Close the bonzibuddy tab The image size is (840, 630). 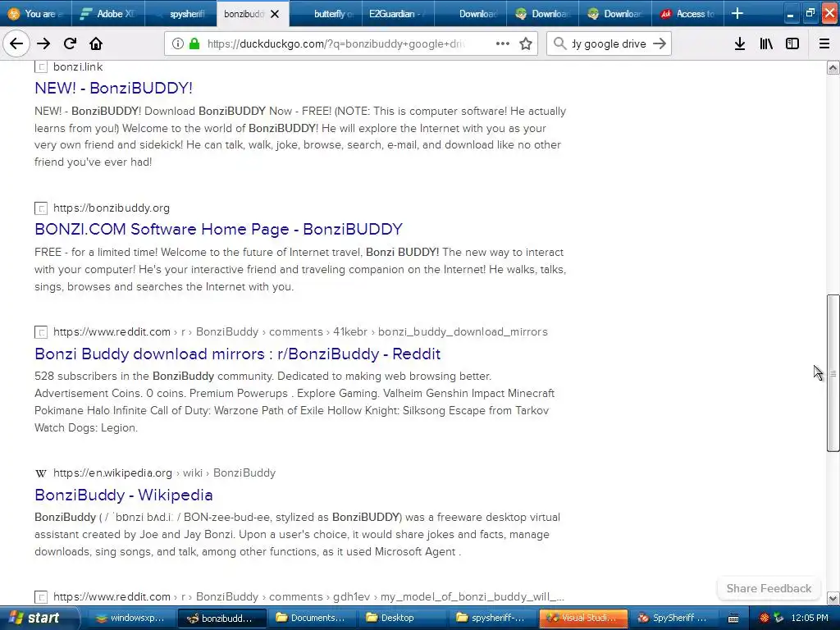[x=275, y=14]
